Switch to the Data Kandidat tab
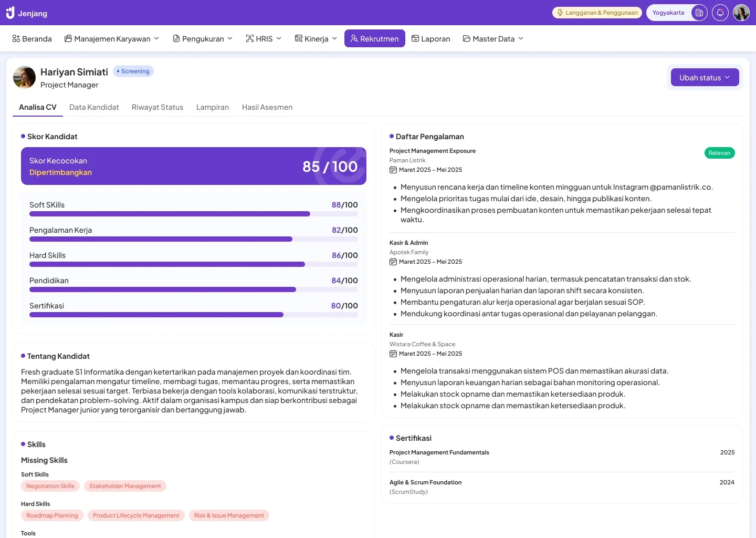 point(94,107)
